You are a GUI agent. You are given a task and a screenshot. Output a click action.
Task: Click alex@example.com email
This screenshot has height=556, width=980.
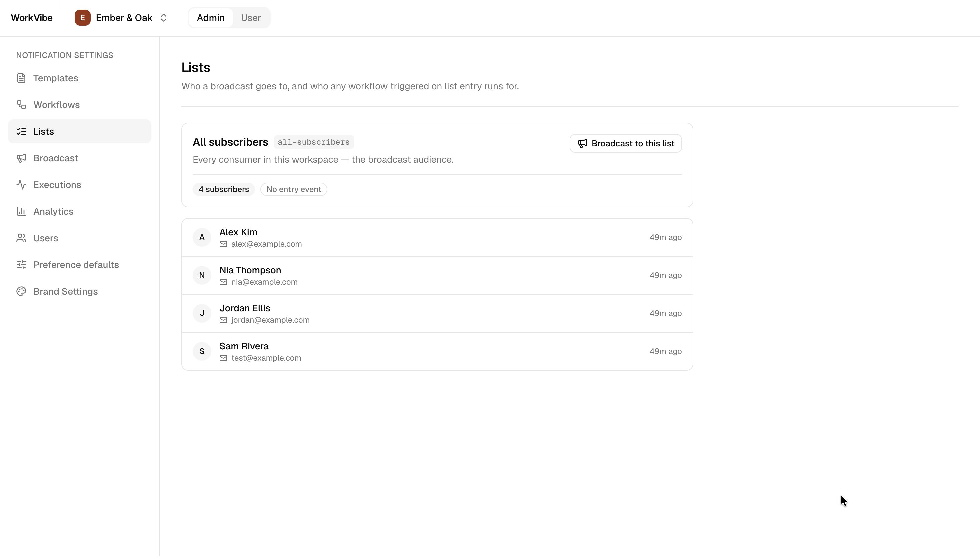[266, 244]
